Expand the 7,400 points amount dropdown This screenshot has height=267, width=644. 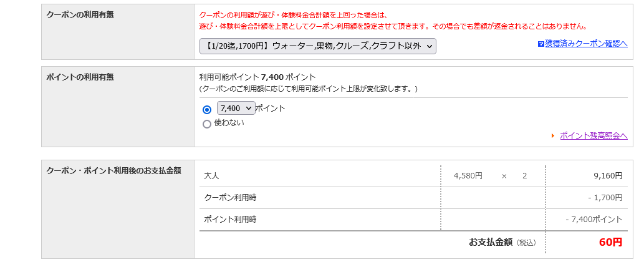(x=236, y=108)
